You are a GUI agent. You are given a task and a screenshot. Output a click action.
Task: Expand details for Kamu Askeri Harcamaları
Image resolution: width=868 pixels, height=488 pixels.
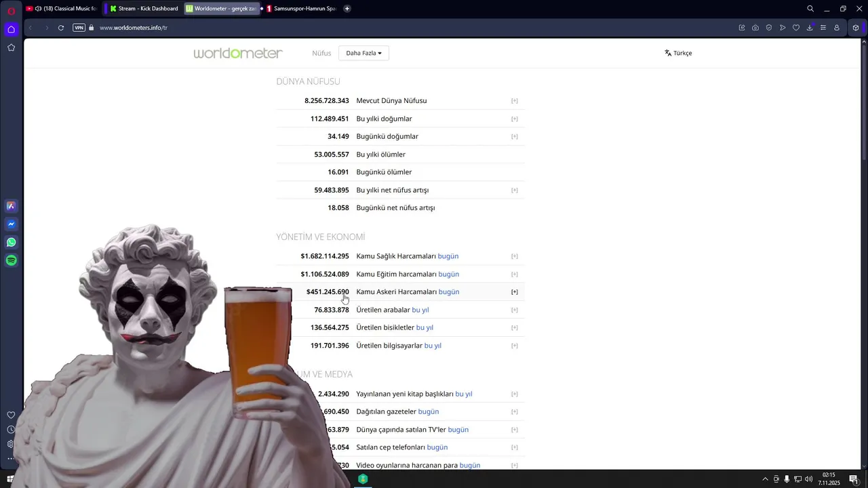coord(515,292)
